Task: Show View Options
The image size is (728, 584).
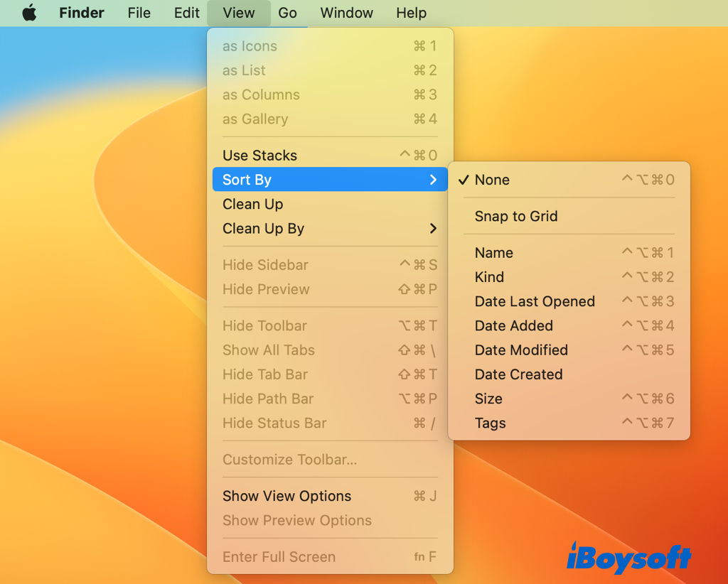Action: click(x=287, y=496)
